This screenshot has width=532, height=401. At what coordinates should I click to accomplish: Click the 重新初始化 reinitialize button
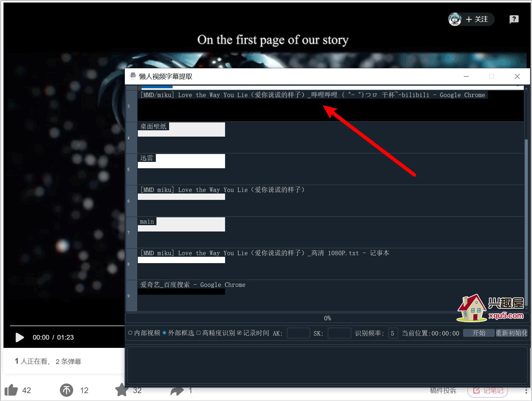(x=511, y=333)
